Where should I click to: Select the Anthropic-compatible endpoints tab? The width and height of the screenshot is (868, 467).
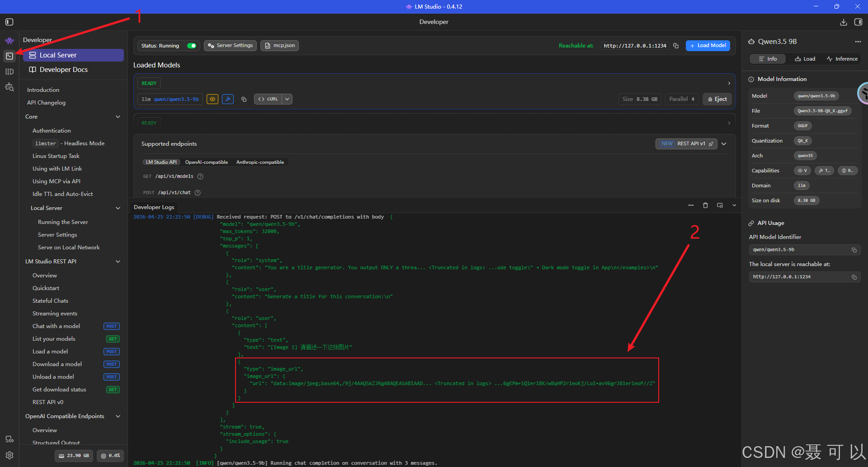pos(260,162)
